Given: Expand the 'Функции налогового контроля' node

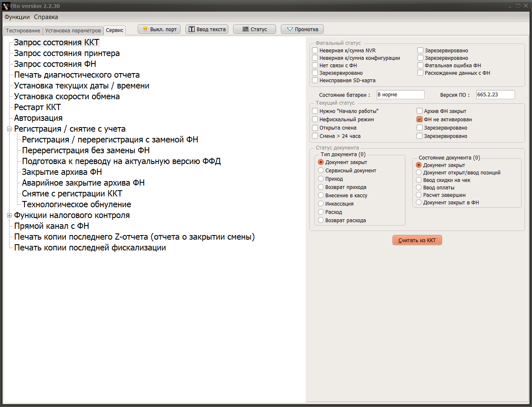Looking at the screenshot, I should click(x=9, y=215).
